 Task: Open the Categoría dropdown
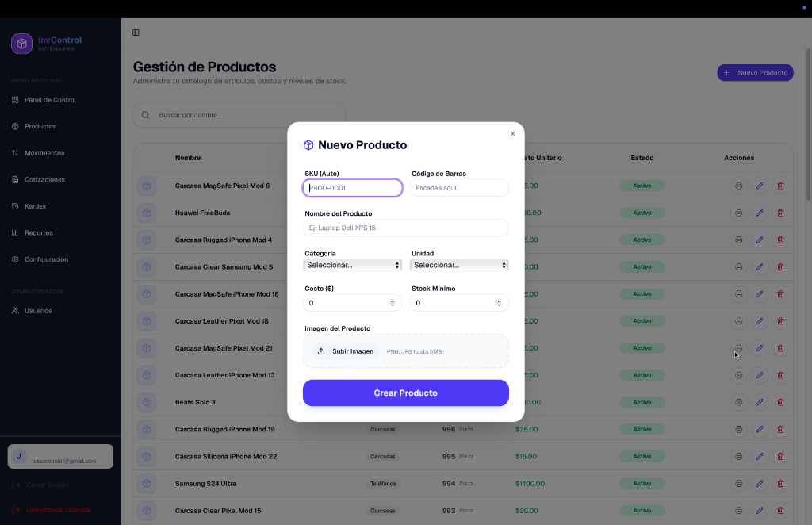352,265
